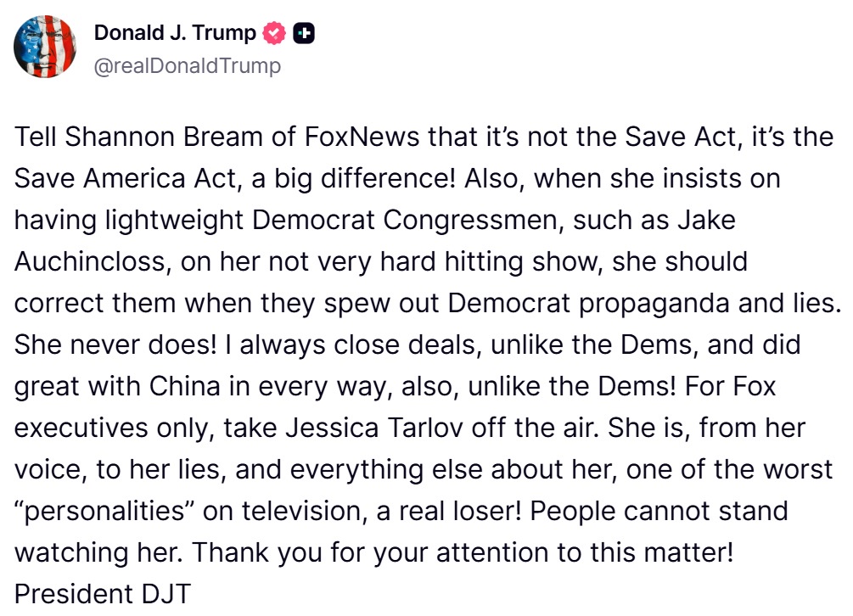Click the red verified checkmark badge
Image resolution: width=853 pixels, height=616 pixels.
pos(276,33)
